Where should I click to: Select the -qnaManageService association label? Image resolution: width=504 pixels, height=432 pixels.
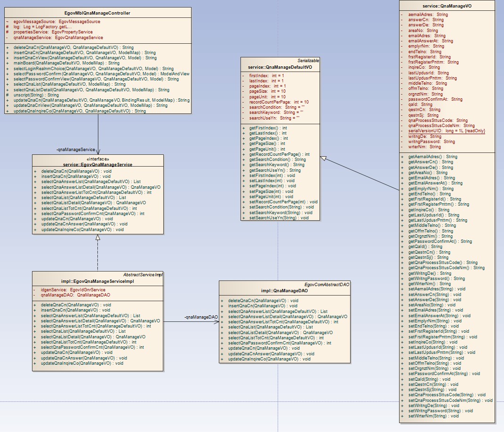click(x=76, y=149)
